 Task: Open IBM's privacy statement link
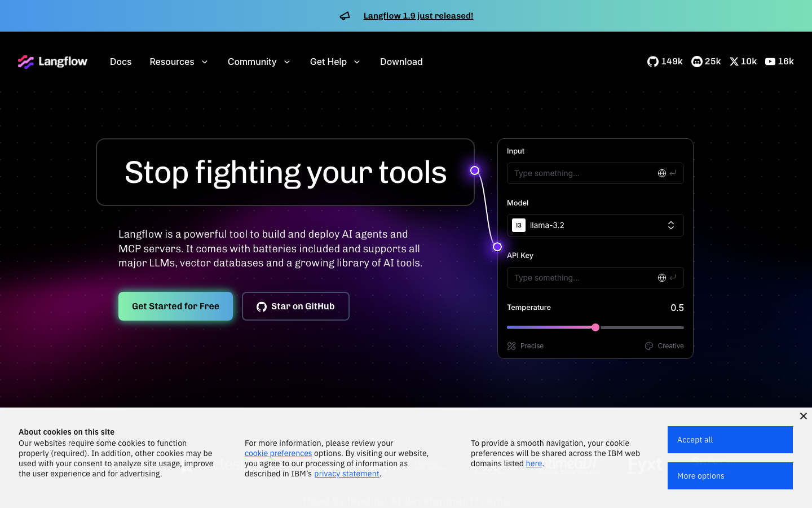tap(347, 474)
